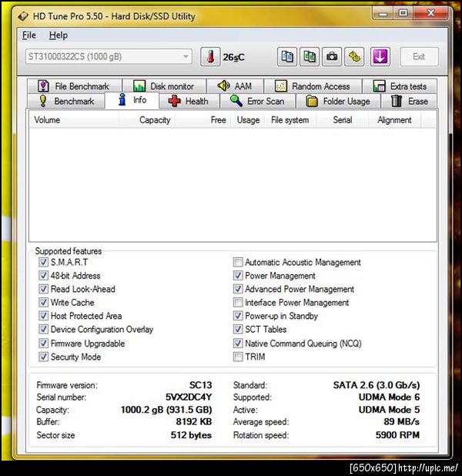The width and height of the screenshot is (462, 476).
Task: Click the average speed value 89 MB/s
Action: [402, 421]
